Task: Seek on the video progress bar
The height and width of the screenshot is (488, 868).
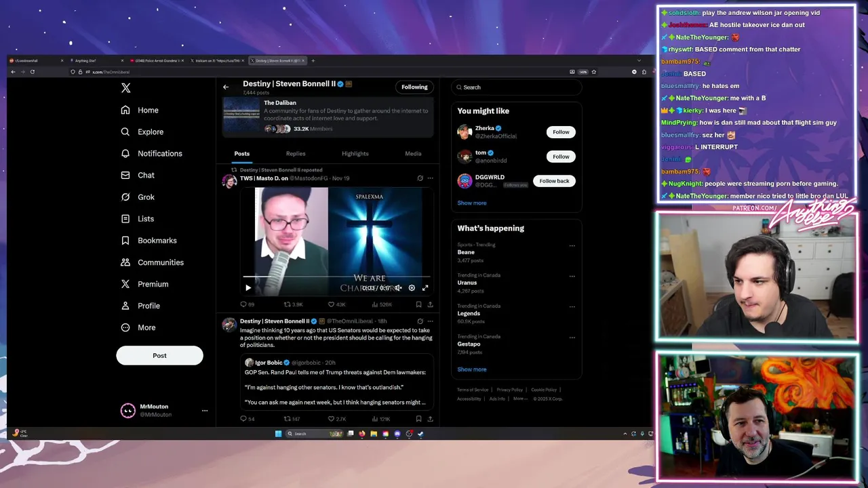Action: (336, 277)
